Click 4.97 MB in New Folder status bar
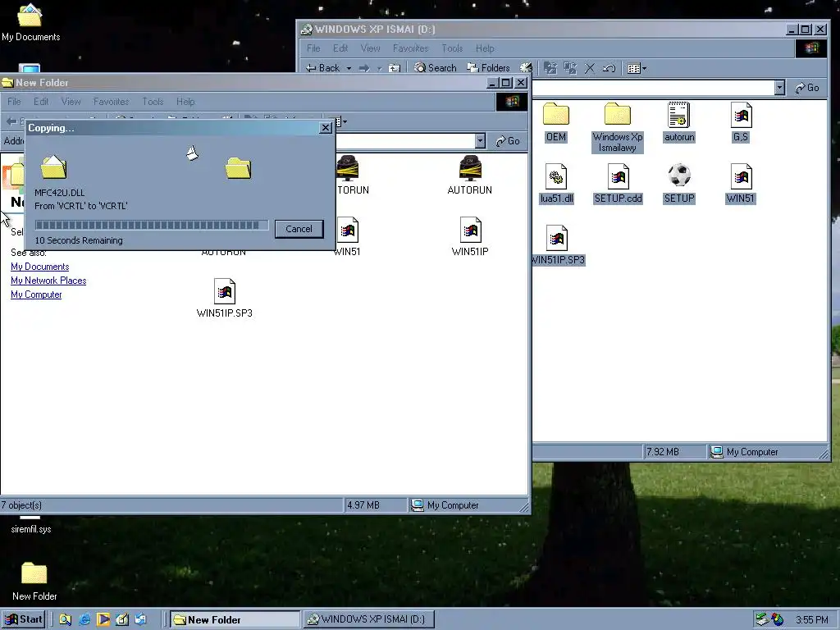840x630 pixels. tap(363, 505)
